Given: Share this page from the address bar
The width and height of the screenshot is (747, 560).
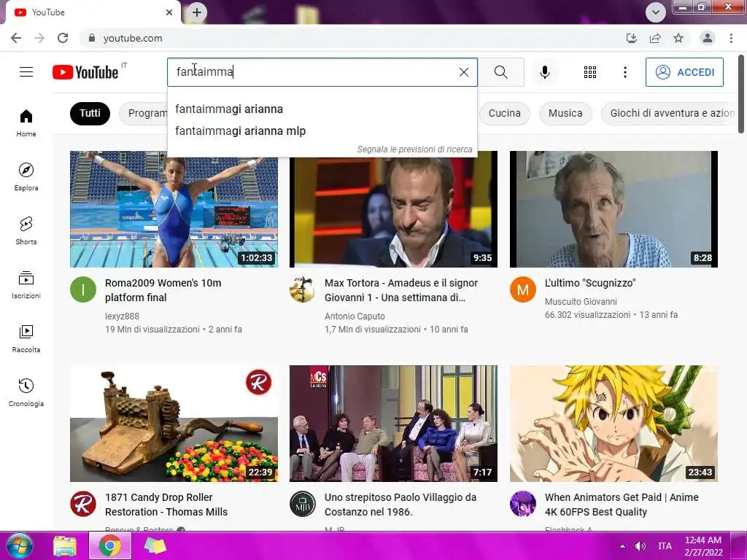Looking at the screenshot, I should pos(655,38).
